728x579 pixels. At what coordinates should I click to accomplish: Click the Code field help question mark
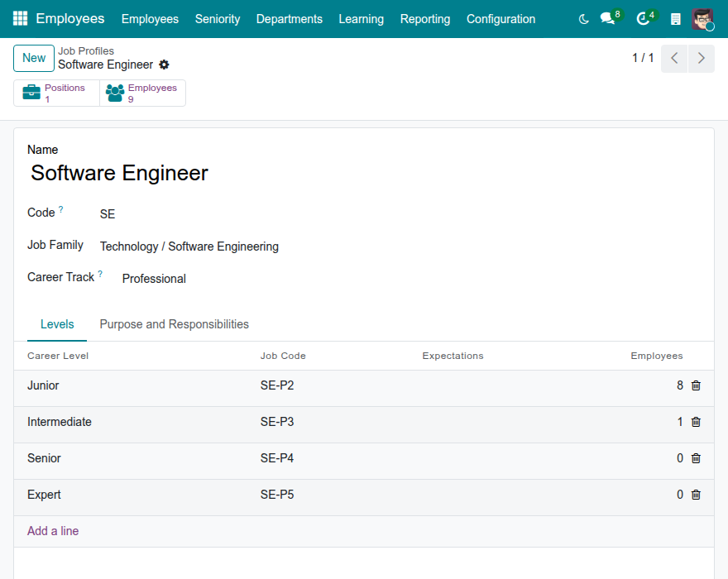tap(61, 209)
